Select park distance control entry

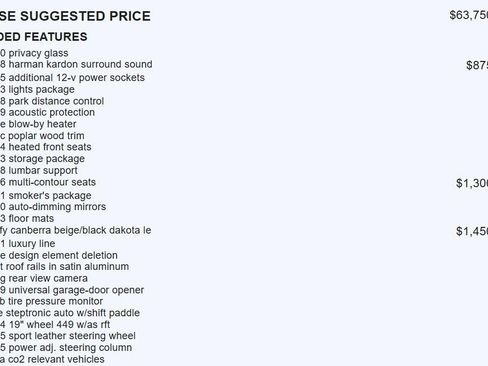[52, 101]
